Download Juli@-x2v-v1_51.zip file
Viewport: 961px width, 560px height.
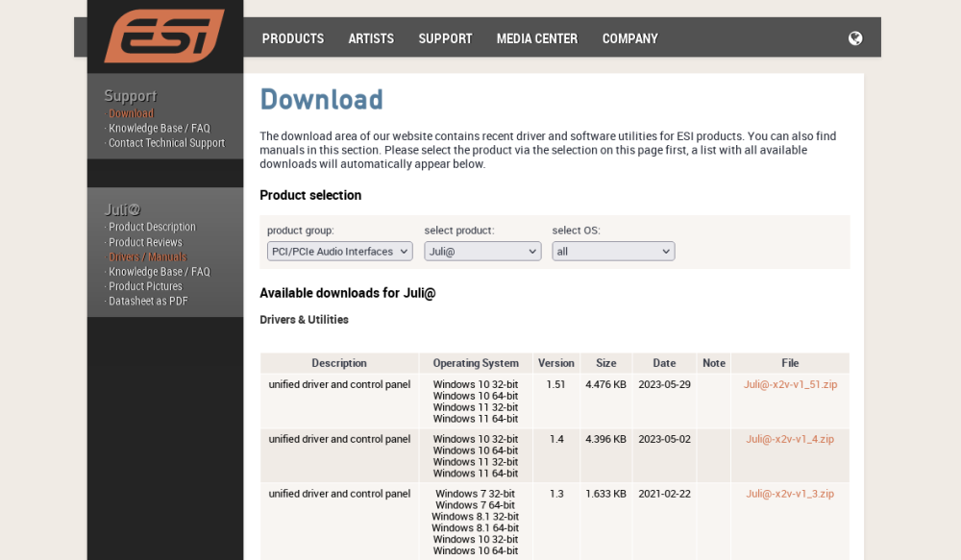(x=790, y=384)
